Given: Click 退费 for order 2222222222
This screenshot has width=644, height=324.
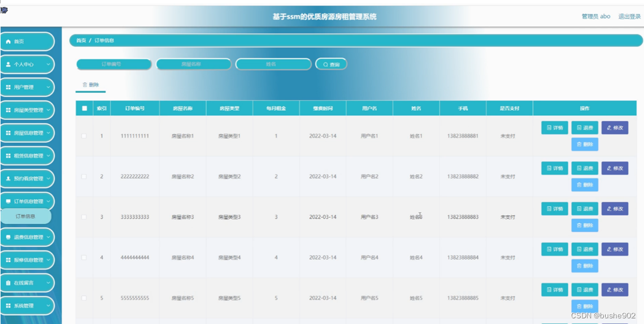Looking at the screenshot, I should (585, 168).
